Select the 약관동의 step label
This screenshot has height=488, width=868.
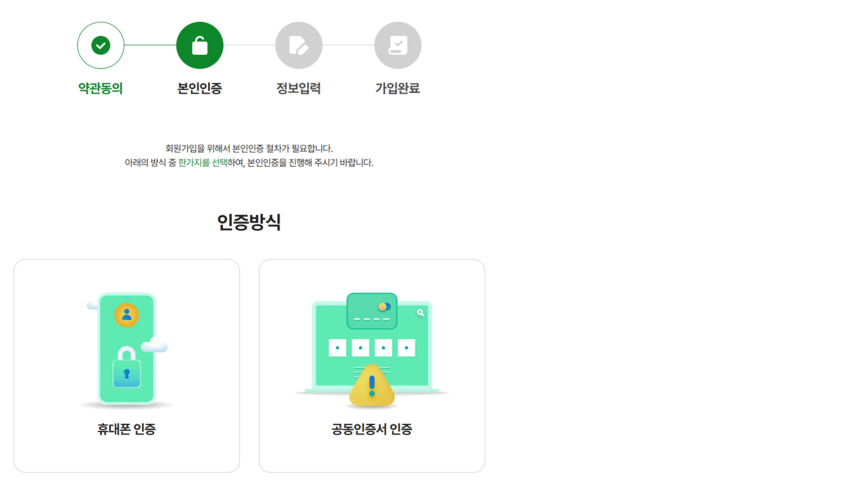coord(100,88)
